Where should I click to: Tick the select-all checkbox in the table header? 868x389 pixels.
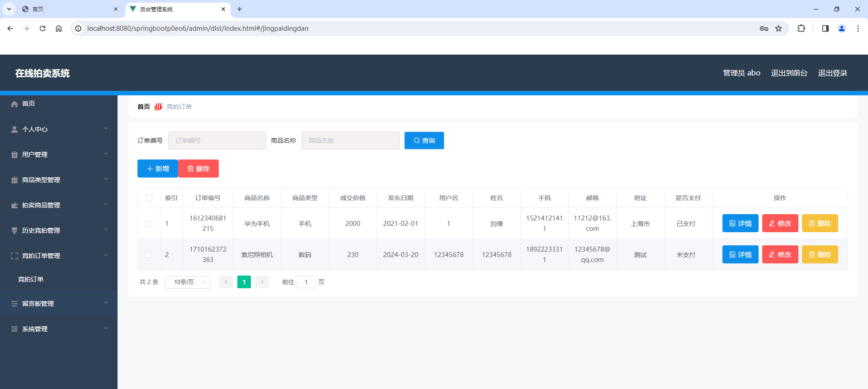tap(149, 198)
